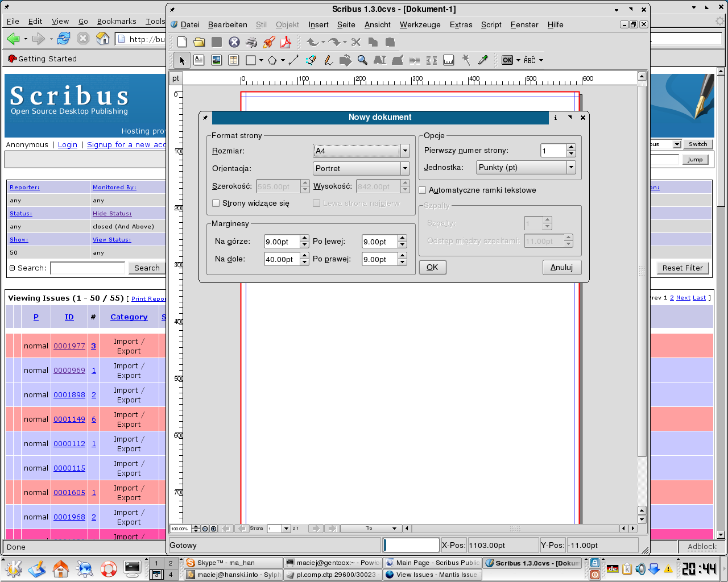
Task: Select the Eyedropper tool
Action: (x=483, y=60)
